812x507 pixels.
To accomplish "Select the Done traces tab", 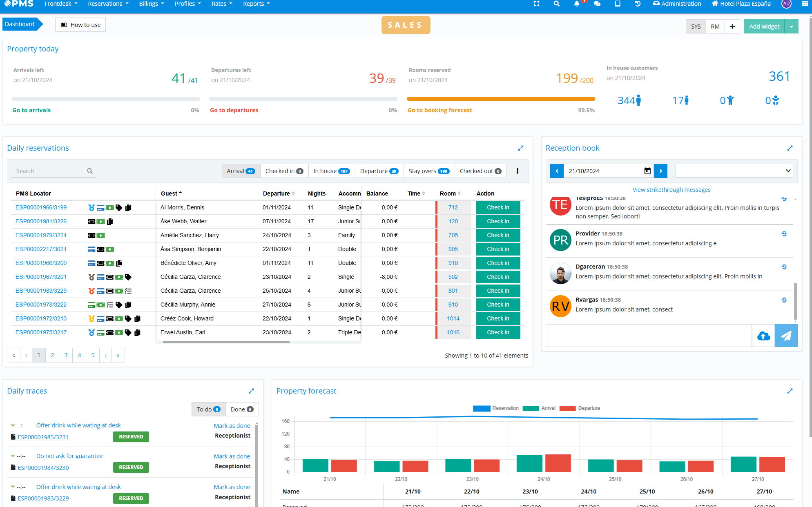I will click(242, 409).
